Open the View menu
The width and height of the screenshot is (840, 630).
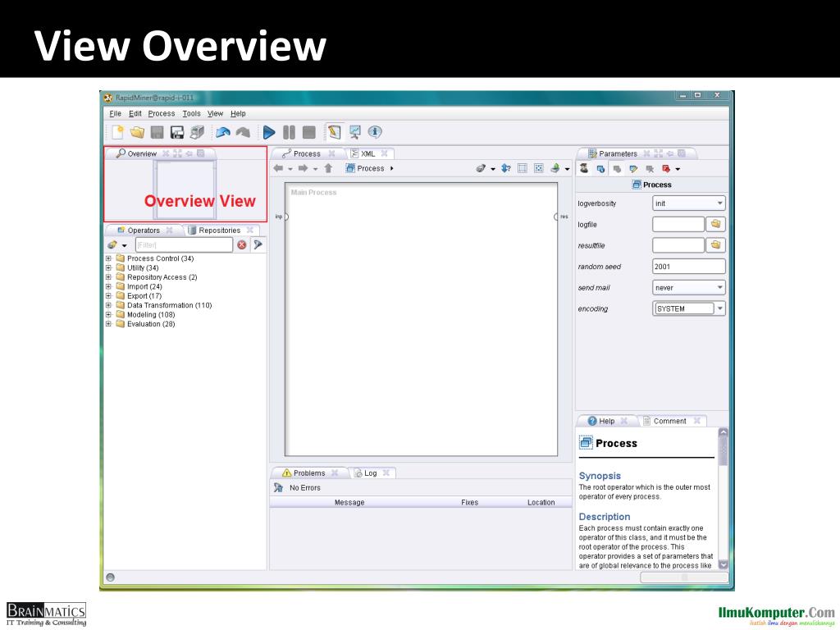tap(216, 113)
